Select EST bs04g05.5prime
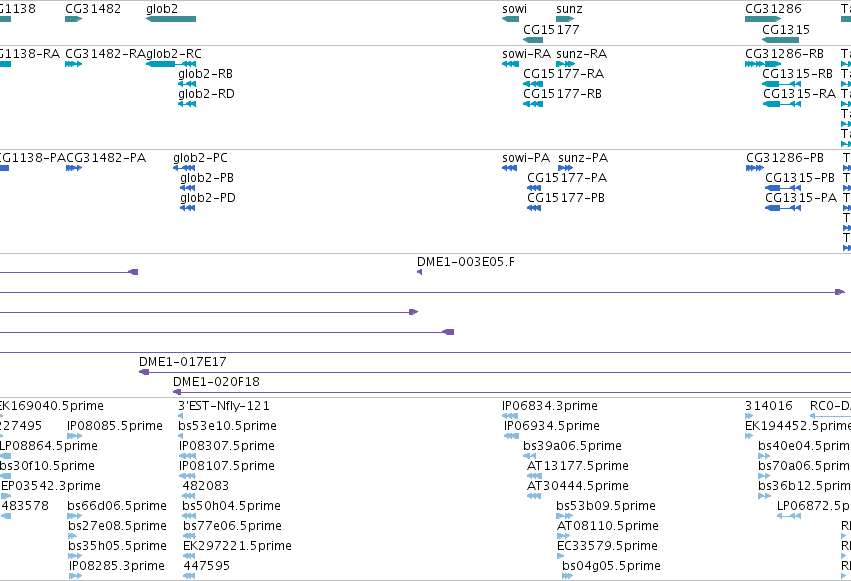This screenshot has width=851, height=581. [x=568, y=576]
